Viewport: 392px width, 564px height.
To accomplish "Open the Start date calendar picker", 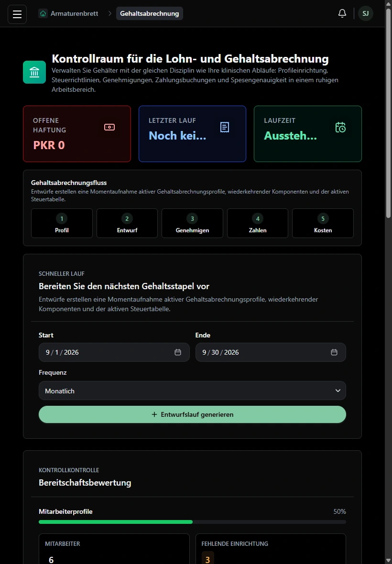I will click(x=178, y=352).
